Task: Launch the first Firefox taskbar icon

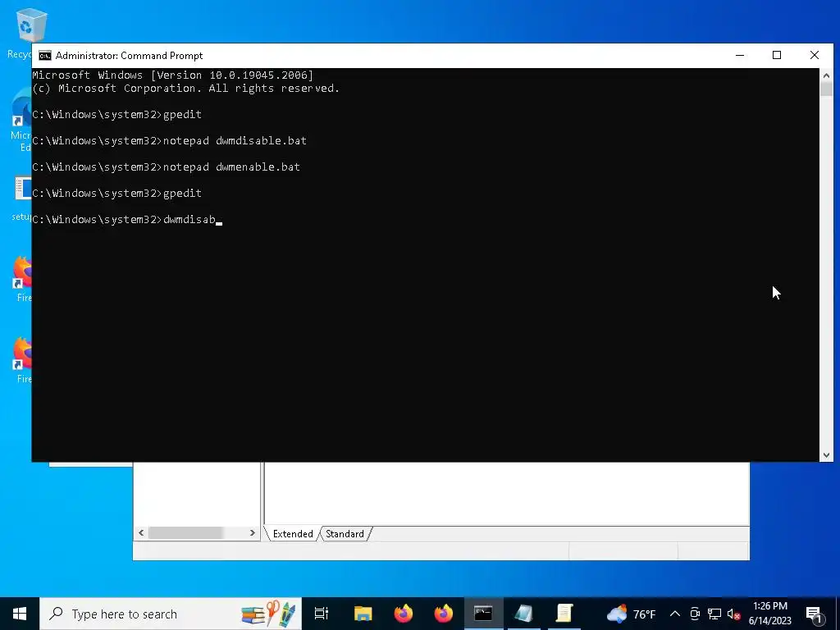Action: point(403,614)
